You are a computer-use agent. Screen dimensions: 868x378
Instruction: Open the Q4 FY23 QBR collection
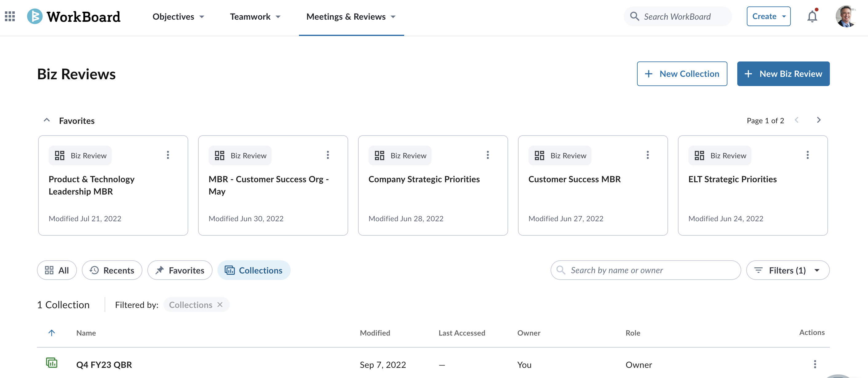coord(104,364)
